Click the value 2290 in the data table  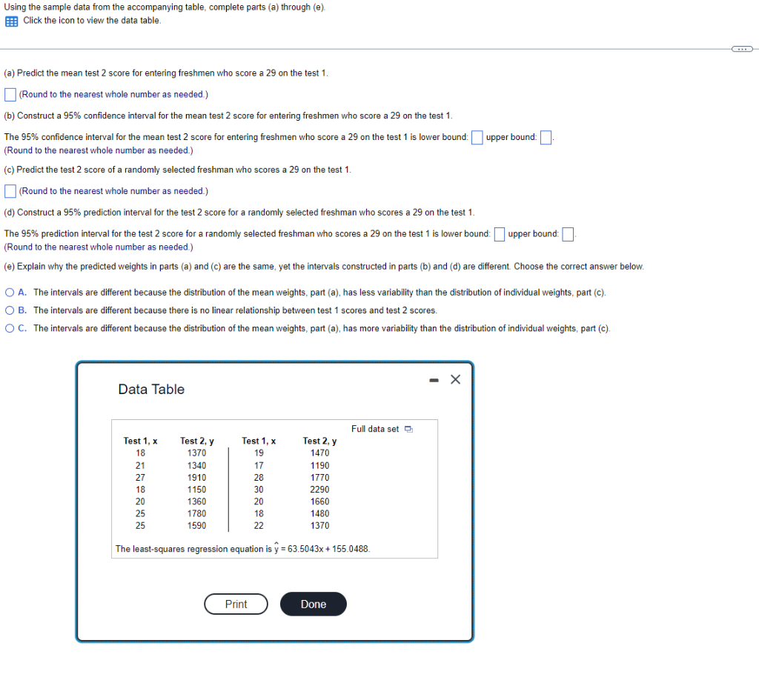(x=319, y=489)
